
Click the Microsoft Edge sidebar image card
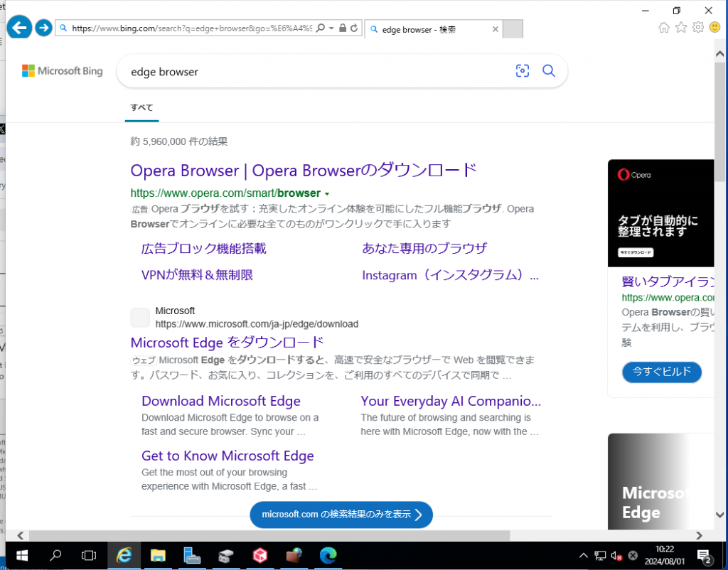point(660,481)
